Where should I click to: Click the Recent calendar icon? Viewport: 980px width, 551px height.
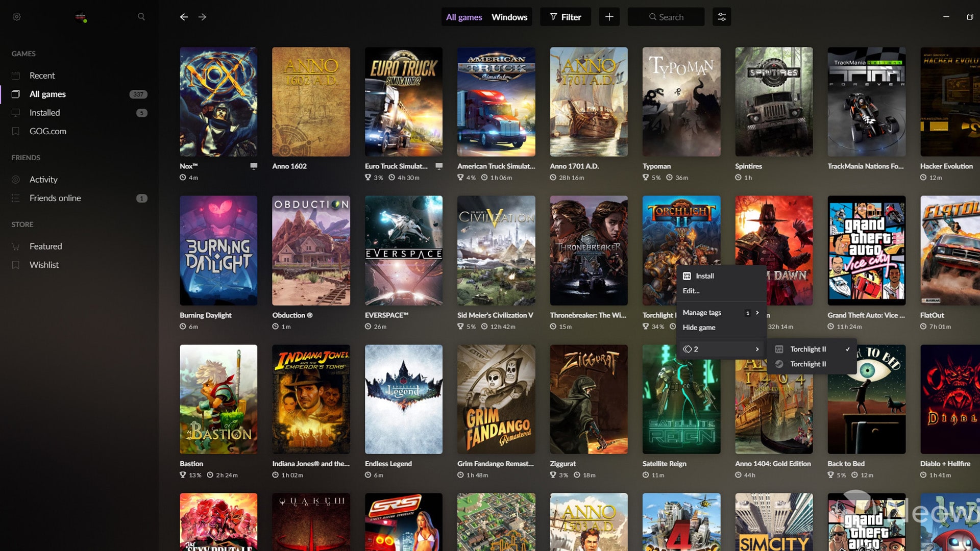pos(16,76)
